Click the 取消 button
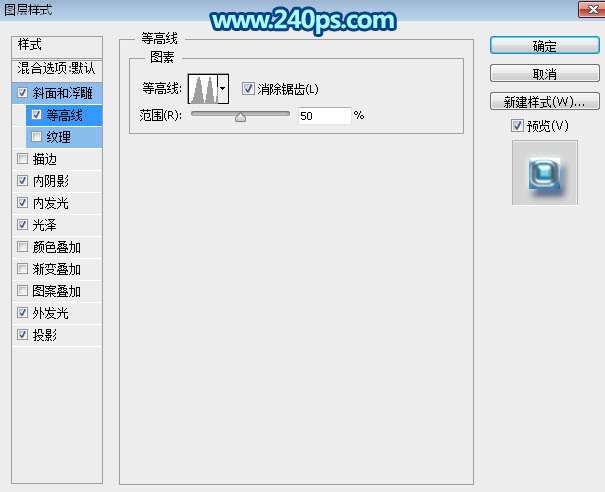This screenshot has width=605, height=492. click(x=544, y=73)
